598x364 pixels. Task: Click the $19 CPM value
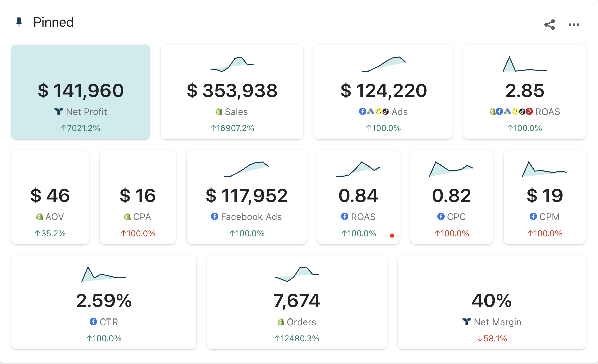tap(545, 196)
